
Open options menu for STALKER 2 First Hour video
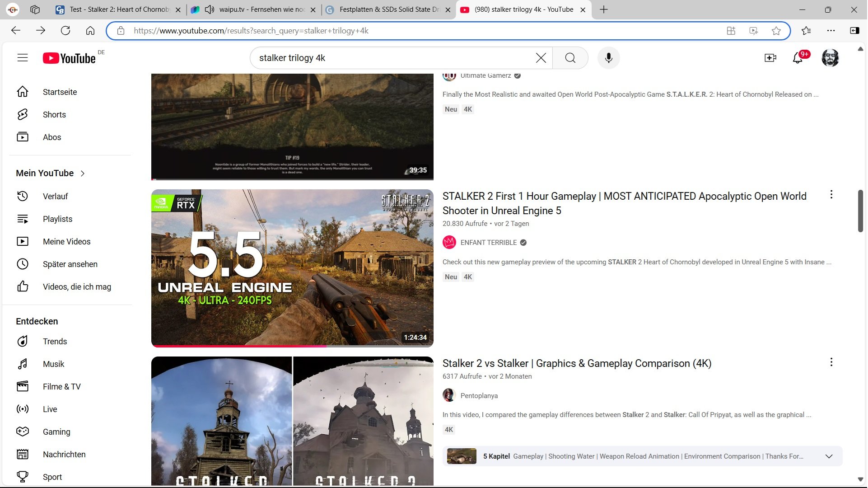(x=831, y=195)
